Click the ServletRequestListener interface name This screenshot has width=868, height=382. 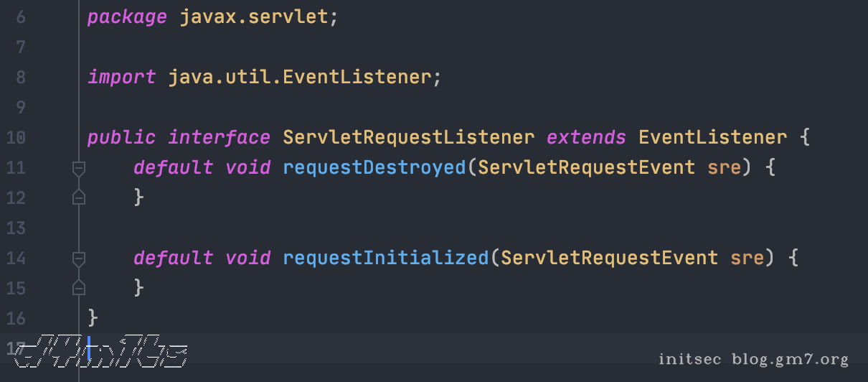click(408, 137)
